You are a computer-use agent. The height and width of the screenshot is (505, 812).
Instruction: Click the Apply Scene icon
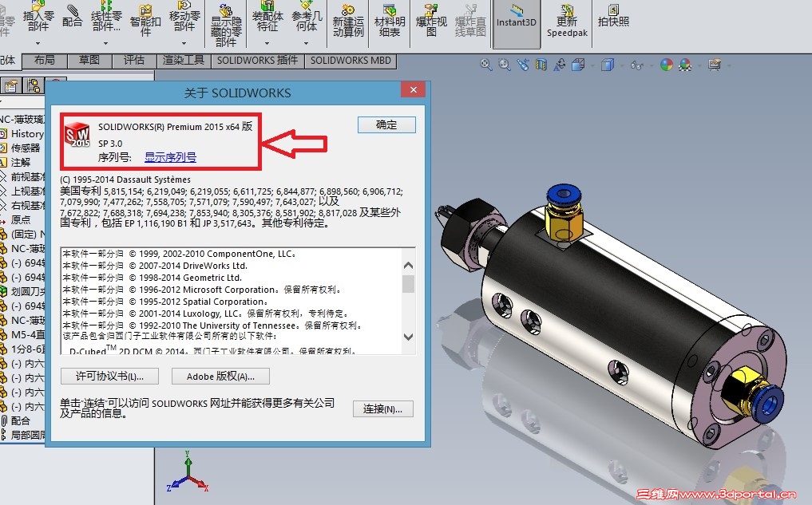[x=685, y=65]
